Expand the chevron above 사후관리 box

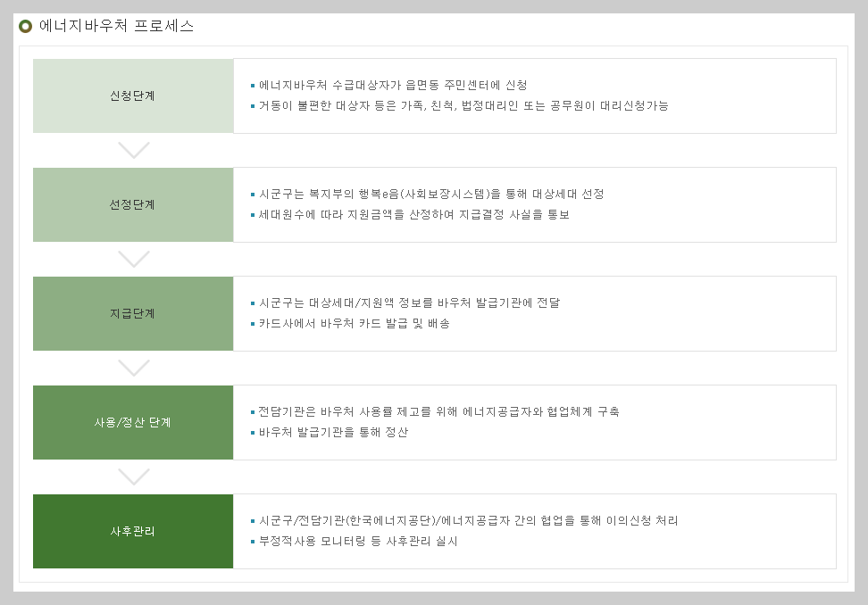pos(135,477)
